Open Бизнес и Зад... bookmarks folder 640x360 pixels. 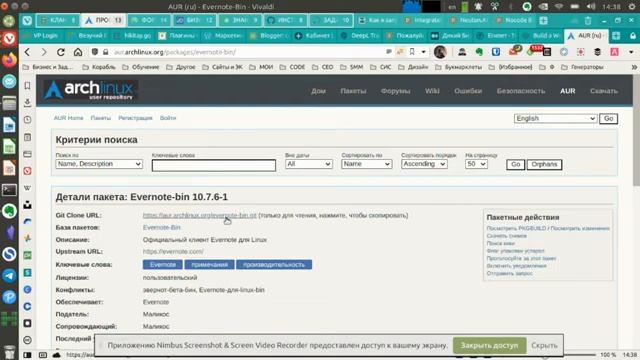pyautogui.click(x=48, y=67)
